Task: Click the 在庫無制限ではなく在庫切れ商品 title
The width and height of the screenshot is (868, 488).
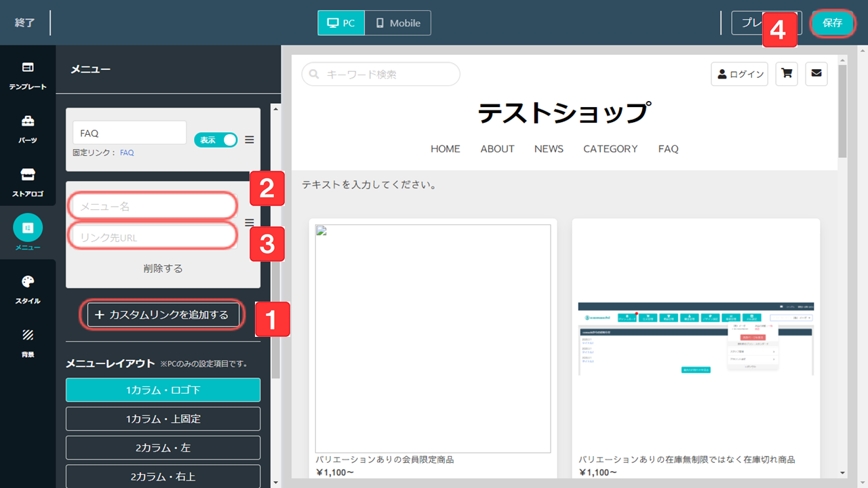Action: pyautogui.click(x=687, y=460)
